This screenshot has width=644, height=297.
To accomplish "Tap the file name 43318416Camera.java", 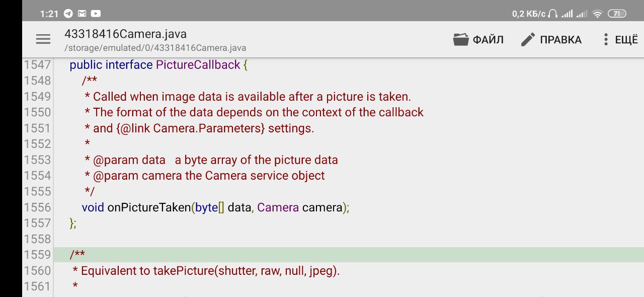I will [125, 34].
